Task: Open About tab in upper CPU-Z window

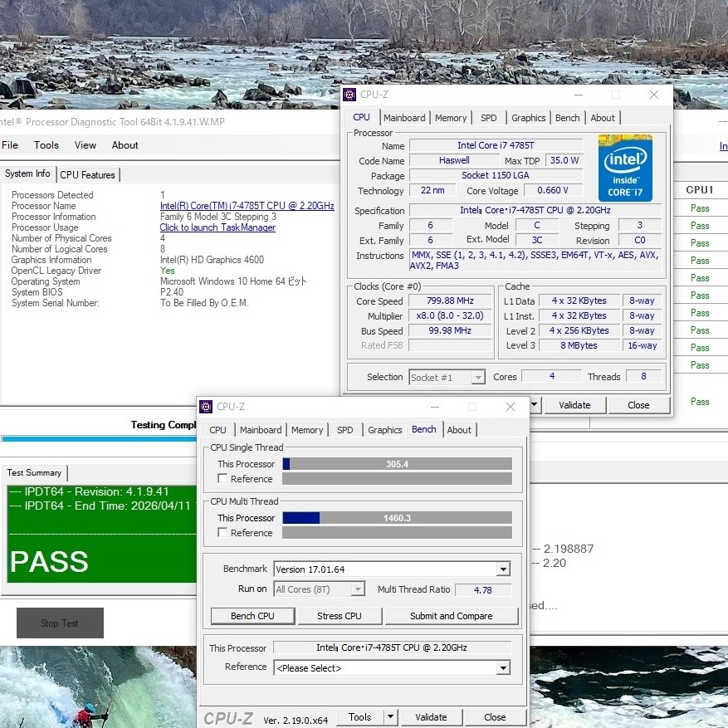Action: point(603,118)
